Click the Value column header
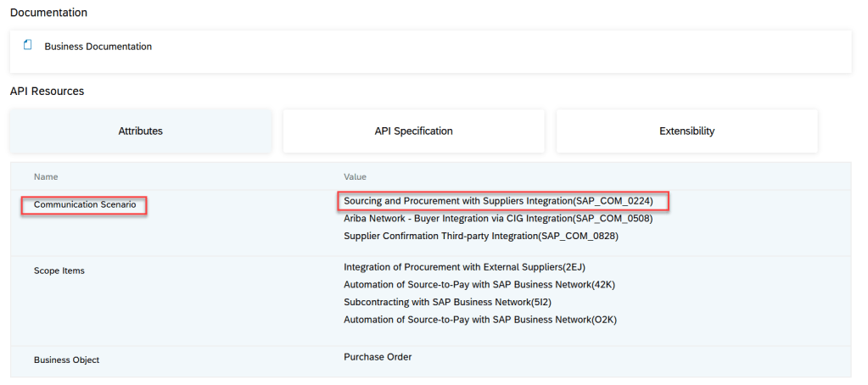The width and height of the screenshot is (868, 385). [355, 176]
